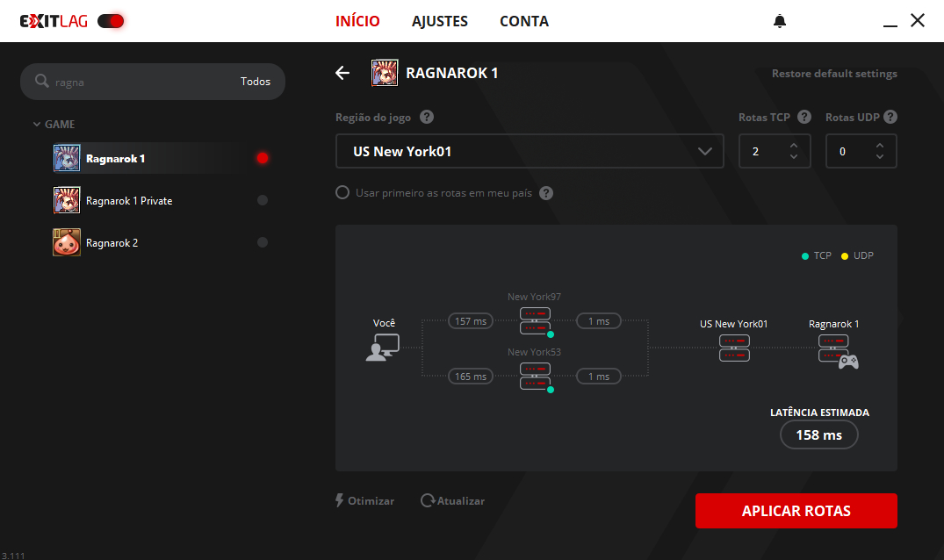
Task: Click Restore default settings link
Action: tap(834, 74)
